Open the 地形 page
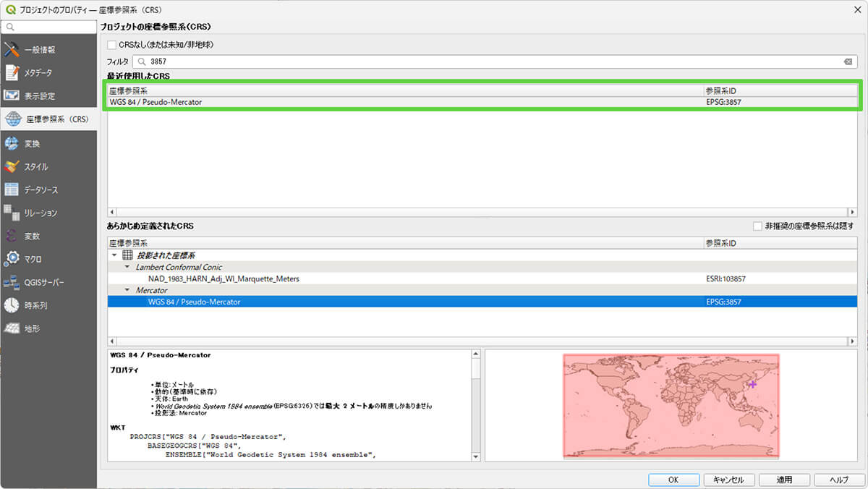This screenshot has height=489, width=868. tap(48, 328)
